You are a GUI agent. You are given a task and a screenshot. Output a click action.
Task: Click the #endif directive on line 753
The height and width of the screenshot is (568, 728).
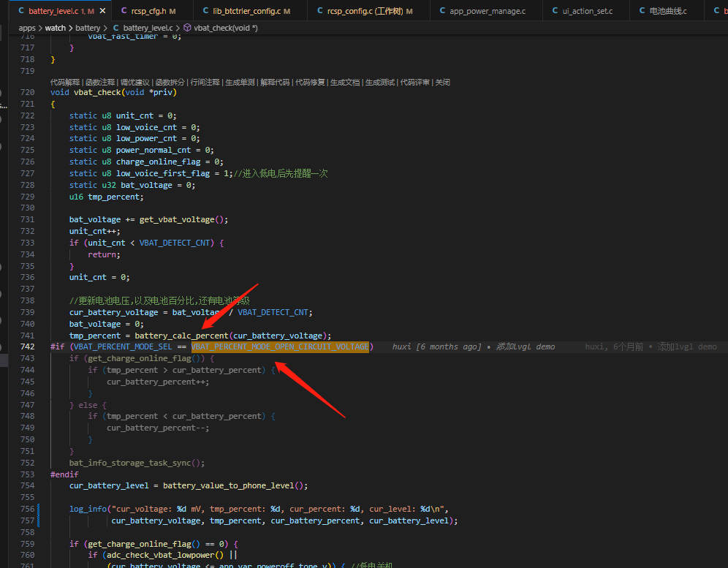point(64,474)
